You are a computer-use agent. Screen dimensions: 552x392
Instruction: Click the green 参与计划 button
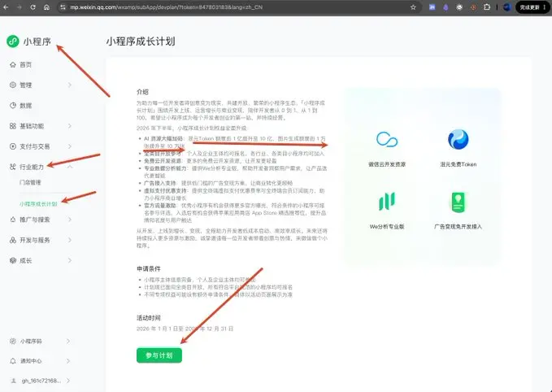pyautogui.click(x=159, y=355)
